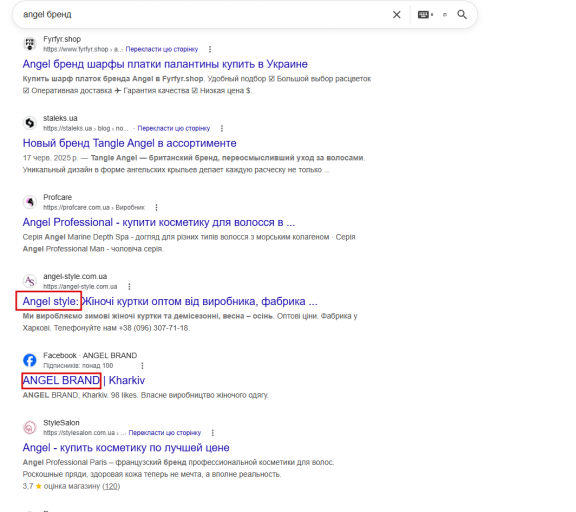Viewport: 576px width, 512px height.
Task: Open 'Angel бренд шарфы платки палантины' result
Action: (165, 64)
